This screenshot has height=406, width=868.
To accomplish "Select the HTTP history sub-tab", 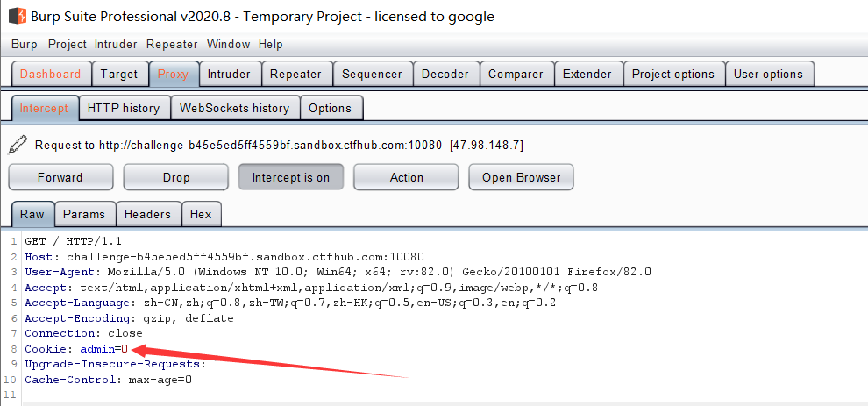I will tap(124, 108).
